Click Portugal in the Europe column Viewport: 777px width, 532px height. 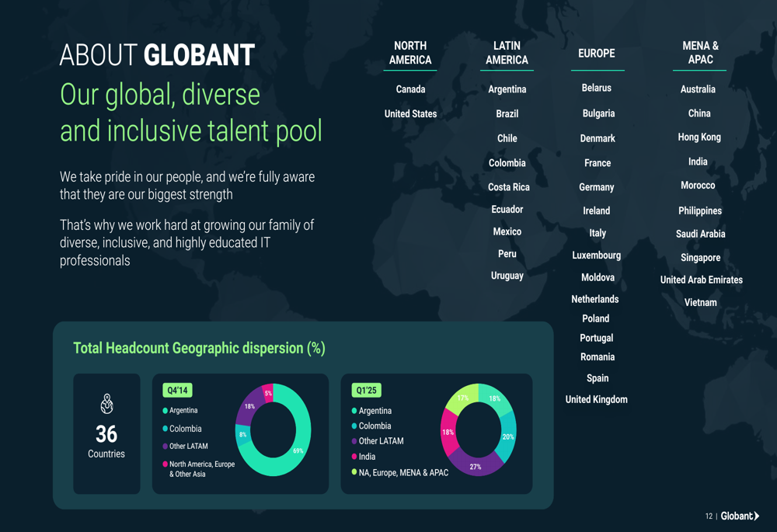click(597, 338)
